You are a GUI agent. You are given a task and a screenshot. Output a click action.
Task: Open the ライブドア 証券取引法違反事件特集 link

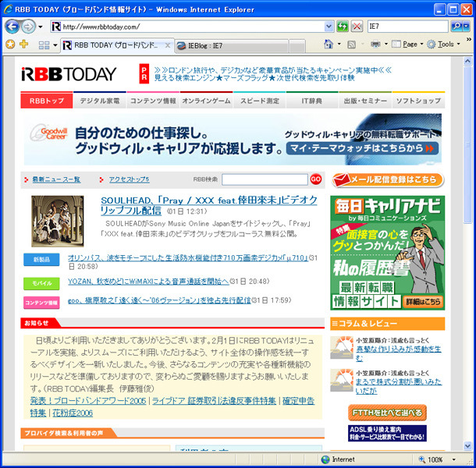(214, 401)
